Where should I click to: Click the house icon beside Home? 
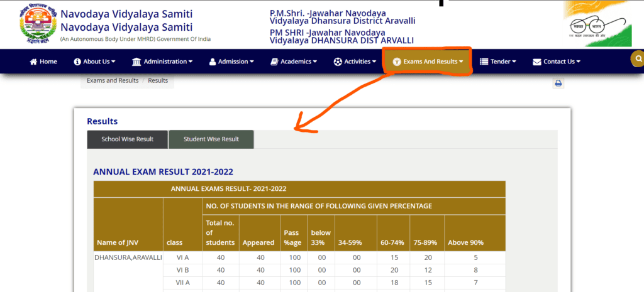[34, 62]
